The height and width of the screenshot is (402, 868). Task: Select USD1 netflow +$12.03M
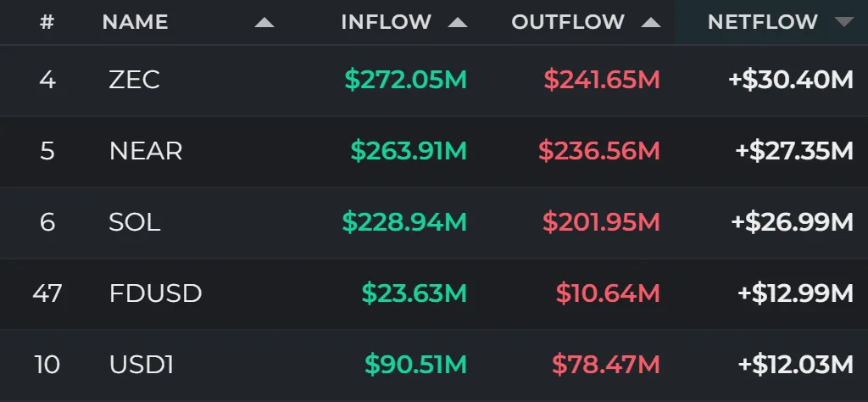[x=795, y=365]
